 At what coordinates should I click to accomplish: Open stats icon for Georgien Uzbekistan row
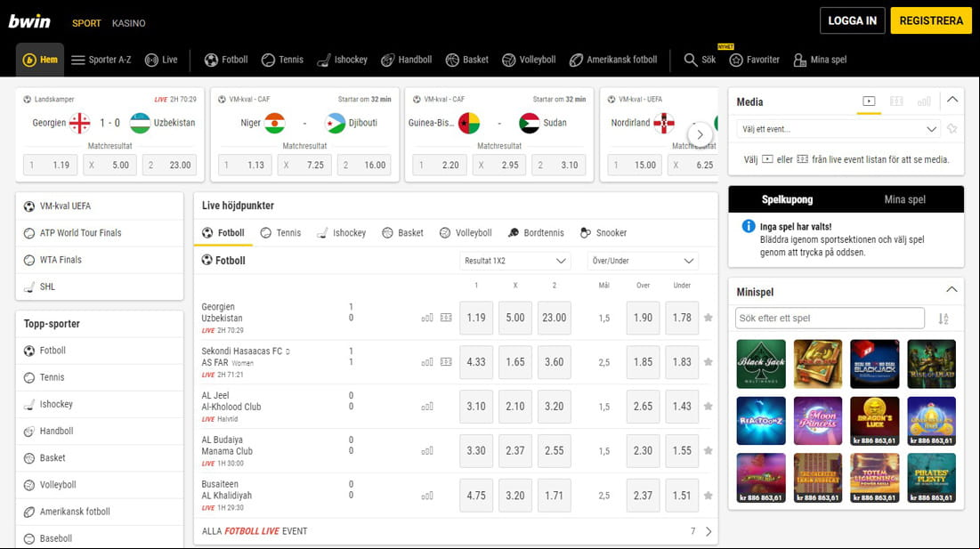point(427,318)
